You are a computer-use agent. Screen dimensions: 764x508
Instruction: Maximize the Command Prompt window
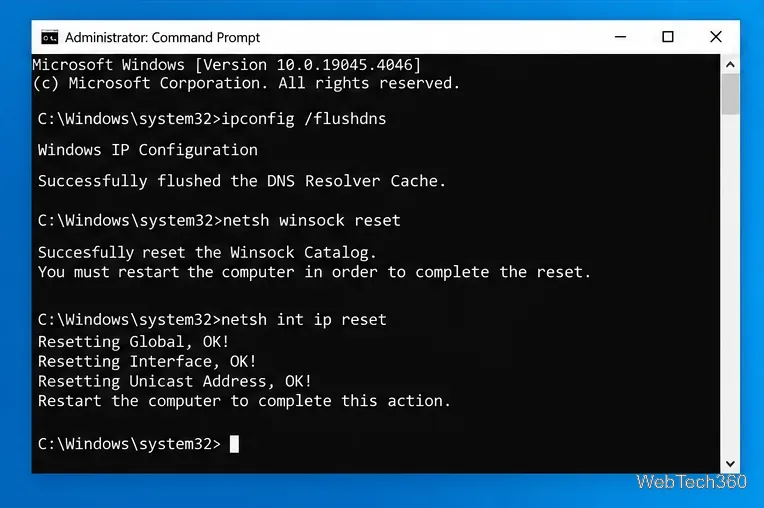[668, 37]
